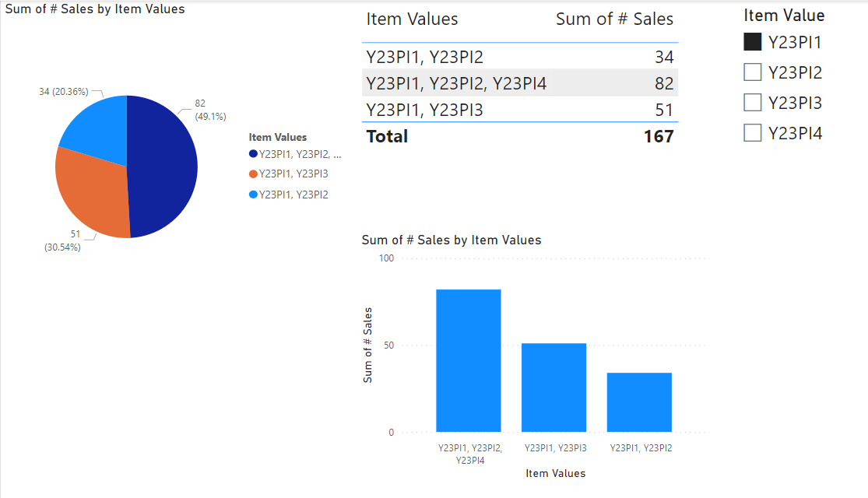The image size is (868, 498).
Task: Click legend entry Y23PI1, Y23PI2
Action: coord(293,195)
